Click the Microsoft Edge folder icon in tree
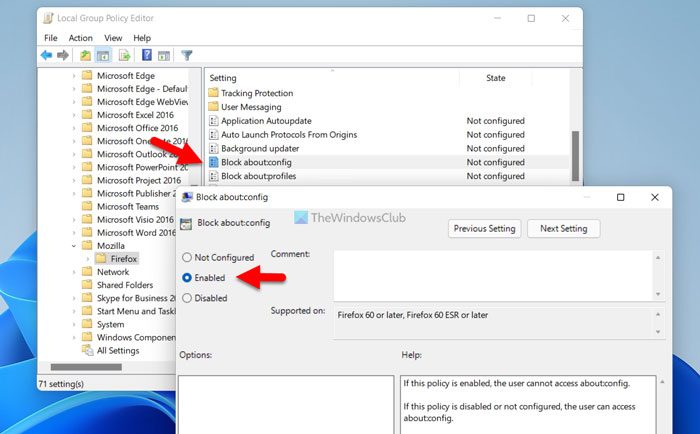Screen dimensions: 700x434 click(87, 75)
